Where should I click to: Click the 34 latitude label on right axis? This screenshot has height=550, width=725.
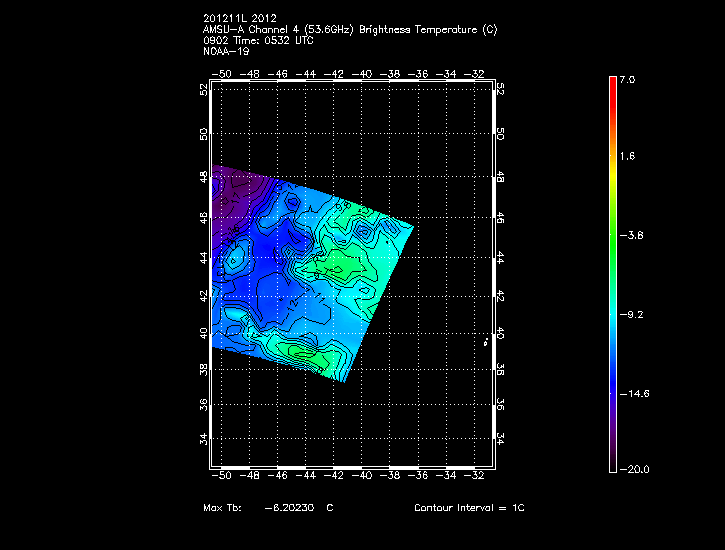[500, 439]
